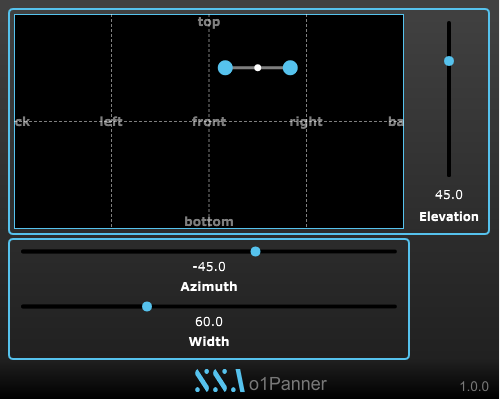Click the Width value 60.0

tap(209, 322)
